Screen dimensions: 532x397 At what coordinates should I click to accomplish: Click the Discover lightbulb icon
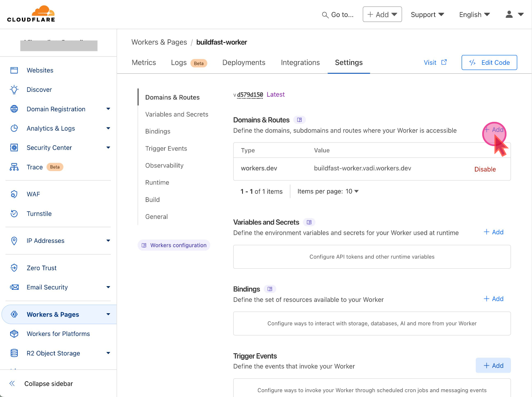[x=14, y=90]
